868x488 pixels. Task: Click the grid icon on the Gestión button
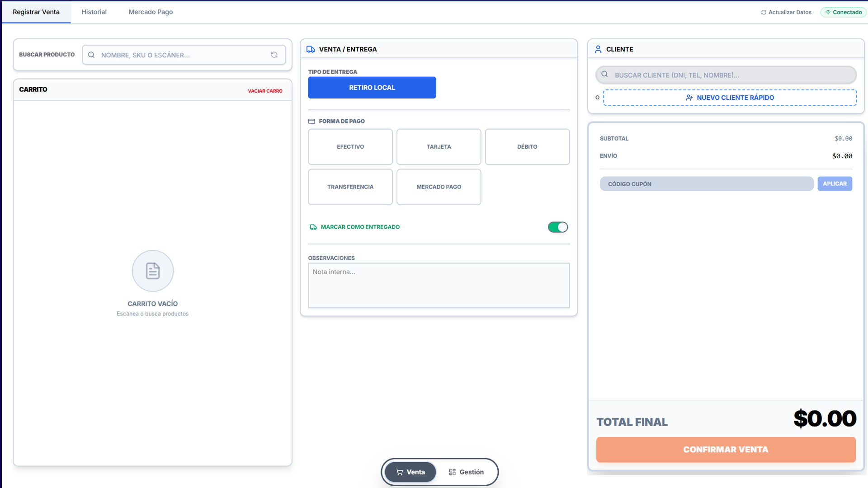[x=452, y=472]
